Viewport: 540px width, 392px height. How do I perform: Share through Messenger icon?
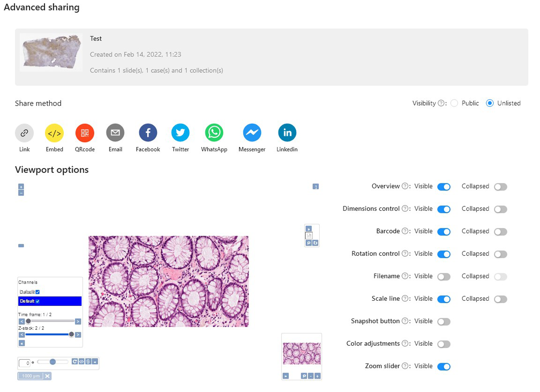(x=252, y=133)
